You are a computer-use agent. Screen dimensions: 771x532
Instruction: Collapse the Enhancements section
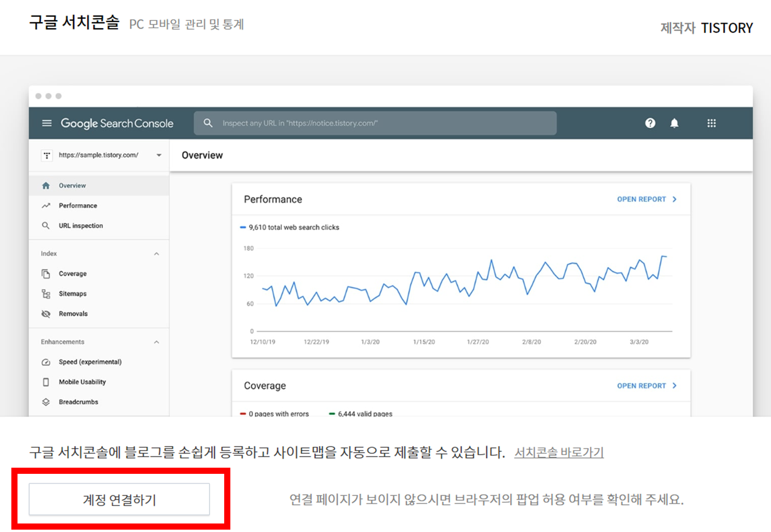point(157,342)
